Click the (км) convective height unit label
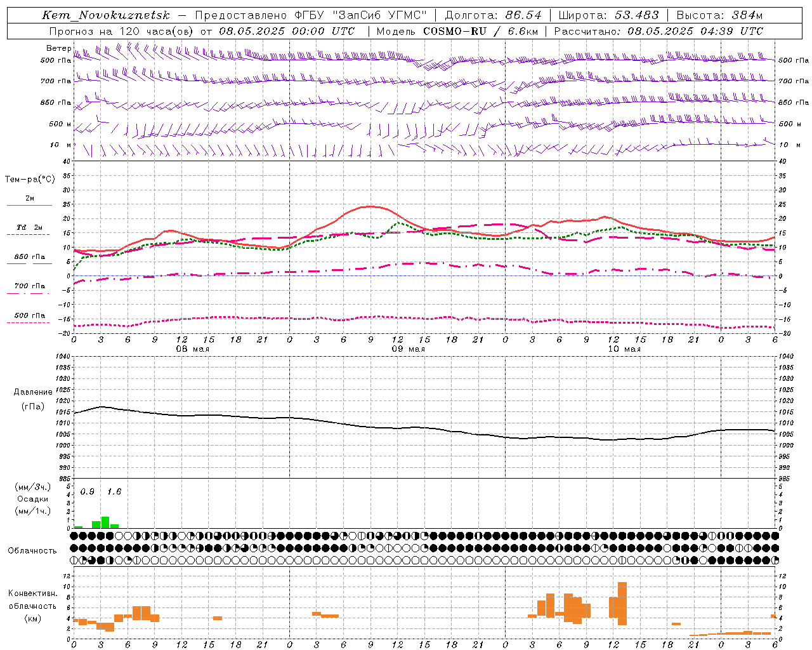This screenshot has height=650, width=812. (x=33, y=618)
